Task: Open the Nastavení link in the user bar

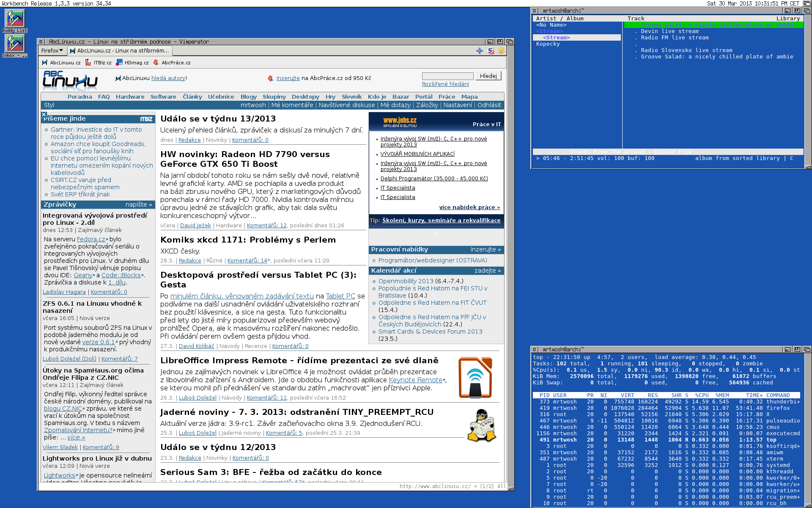Action: (458, 105)
